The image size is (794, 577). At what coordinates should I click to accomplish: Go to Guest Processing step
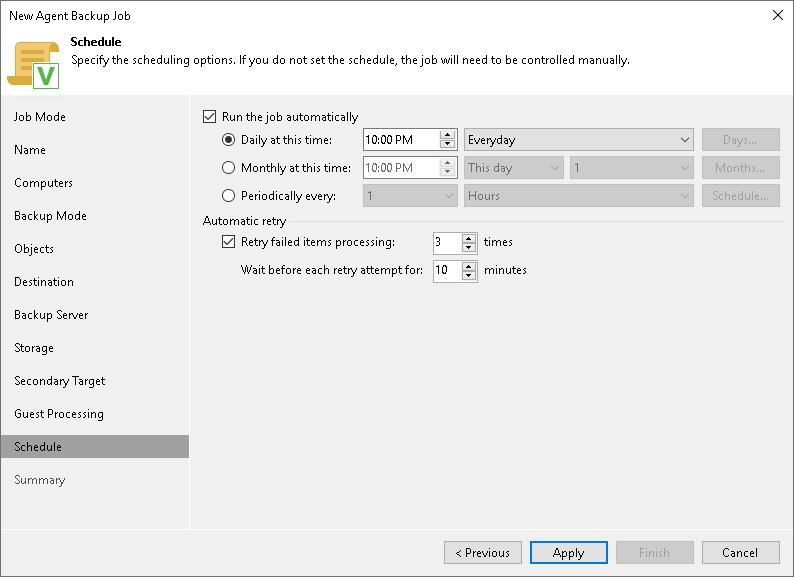(x=59, y=414)
